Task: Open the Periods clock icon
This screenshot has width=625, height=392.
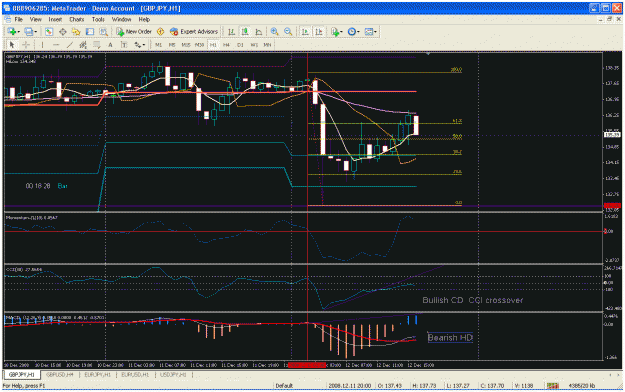Action: [x=352, y=32]
